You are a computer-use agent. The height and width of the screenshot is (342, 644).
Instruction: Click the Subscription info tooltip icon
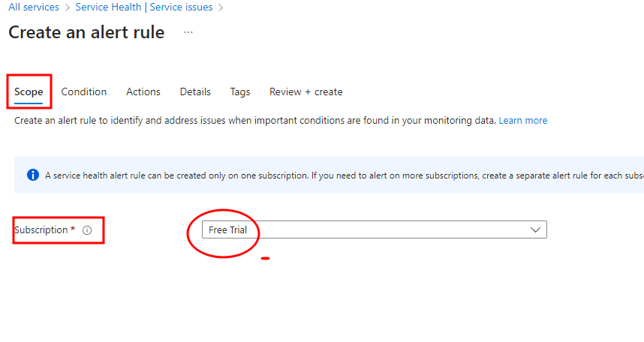click(87, 230)
